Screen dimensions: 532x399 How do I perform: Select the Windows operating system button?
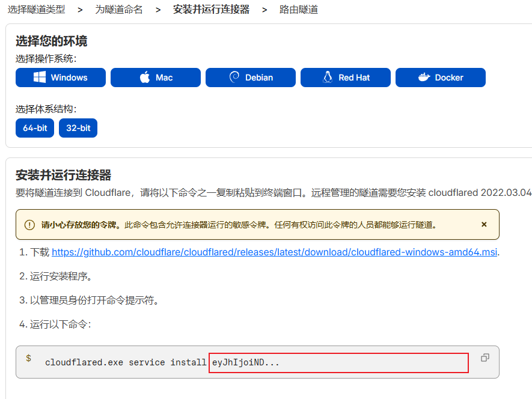61,78
